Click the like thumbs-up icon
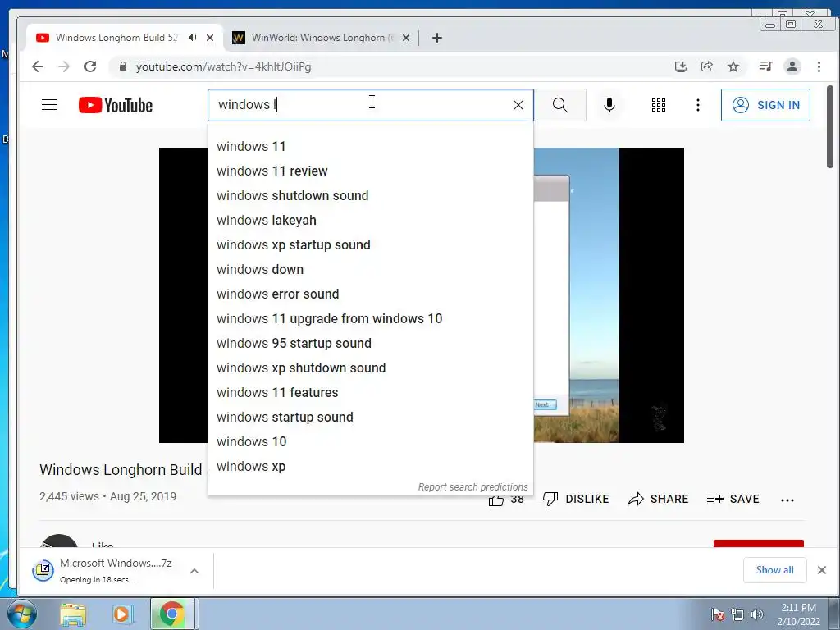840x630 pixels. [496, 500]
